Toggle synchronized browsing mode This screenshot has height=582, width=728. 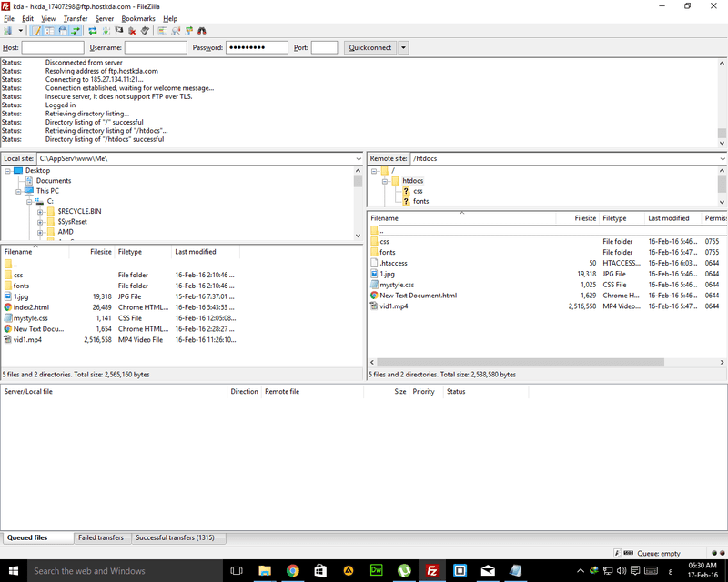point(188,30)
